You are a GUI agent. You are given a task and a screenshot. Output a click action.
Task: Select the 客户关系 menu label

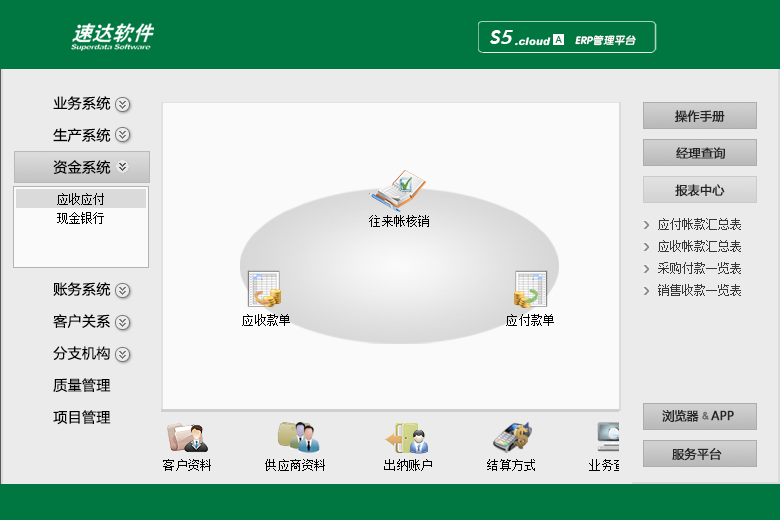pyautogui.click(x=82, y=322)
